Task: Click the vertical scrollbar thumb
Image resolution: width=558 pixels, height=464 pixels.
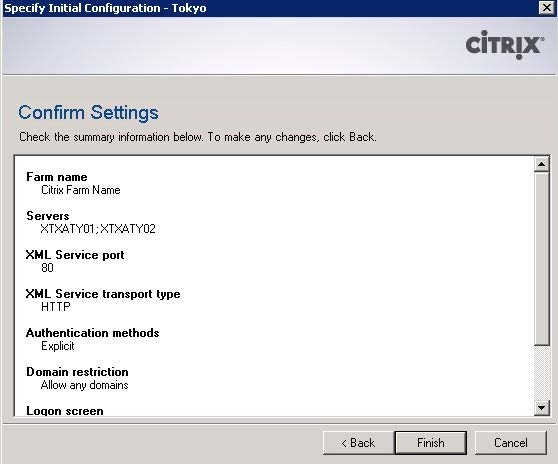Action: [x=542, y=258]
